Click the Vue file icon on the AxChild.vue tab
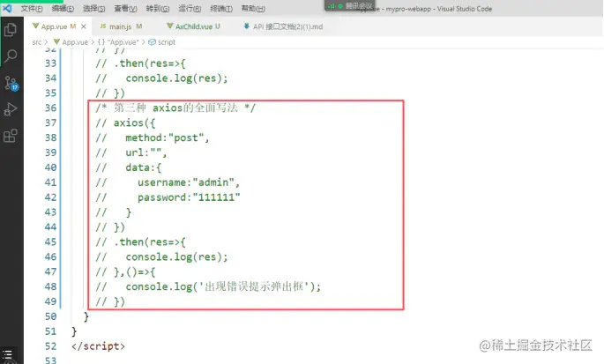Image resolution: width=604 pixels, height=364 pixels. (170, 26)
